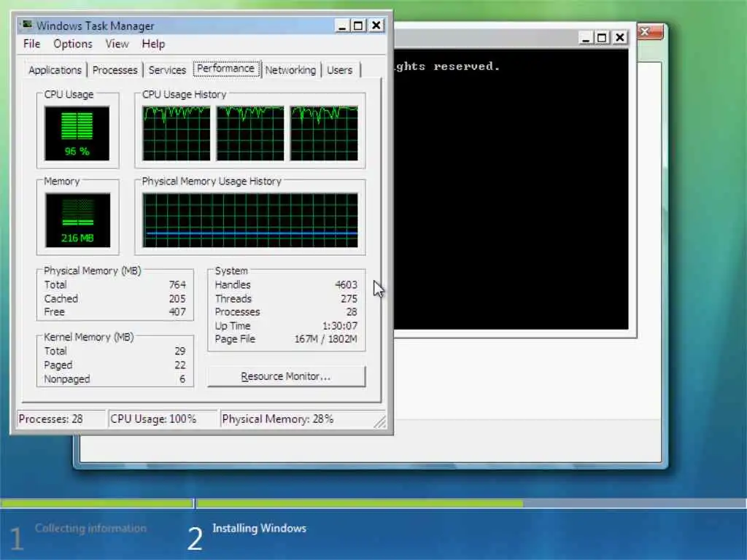Switch to the Processes tab
Image resolution: width=747 pixels, height=560 pixels.
(115, 70)
